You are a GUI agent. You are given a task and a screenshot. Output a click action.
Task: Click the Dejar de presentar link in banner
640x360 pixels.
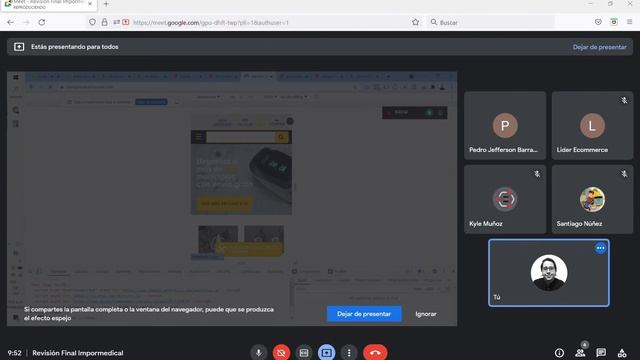(x=599, y=47)
